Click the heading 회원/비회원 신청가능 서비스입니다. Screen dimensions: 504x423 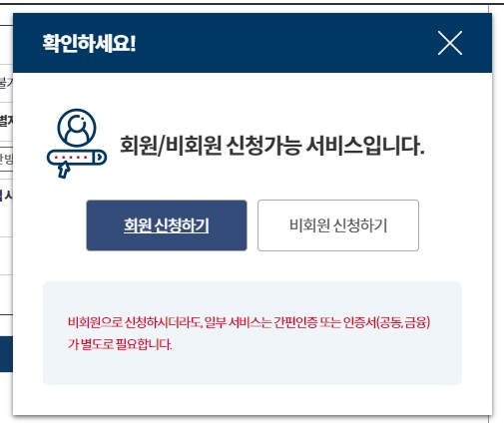(x=271, y=146)
